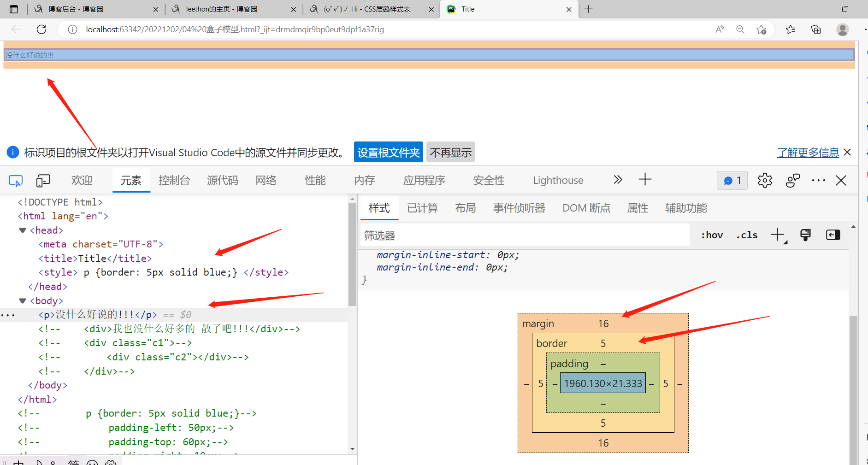Switch to 已计算 computed pane
The image size is (868, 465).
pyautogui.click(x=423, y=208)
